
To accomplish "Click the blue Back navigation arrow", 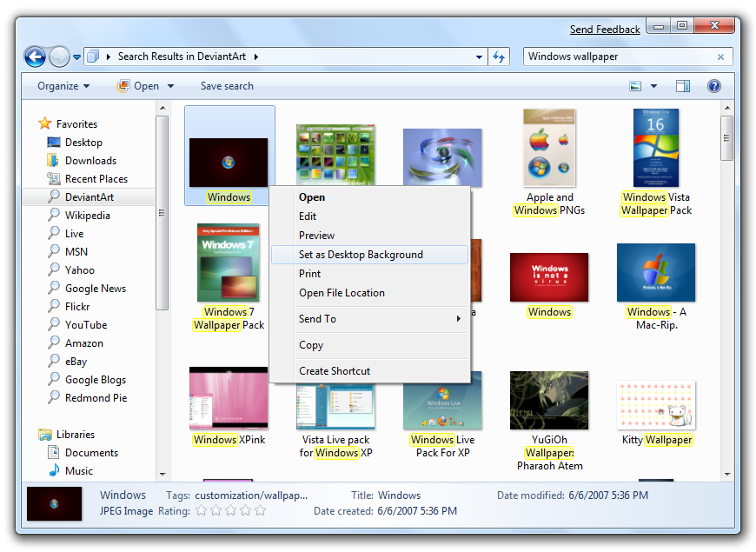I will click(x=35, y=57).
